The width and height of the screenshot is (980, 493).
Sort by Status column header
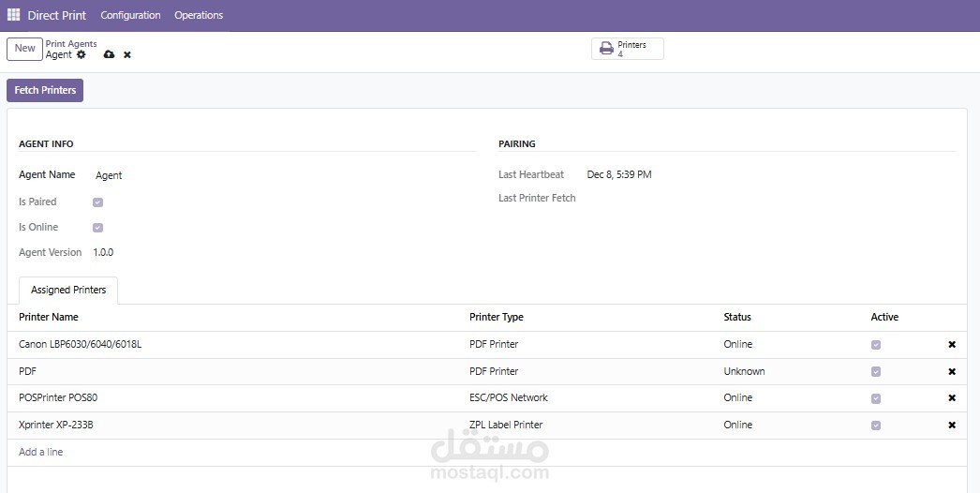[737, 317]
